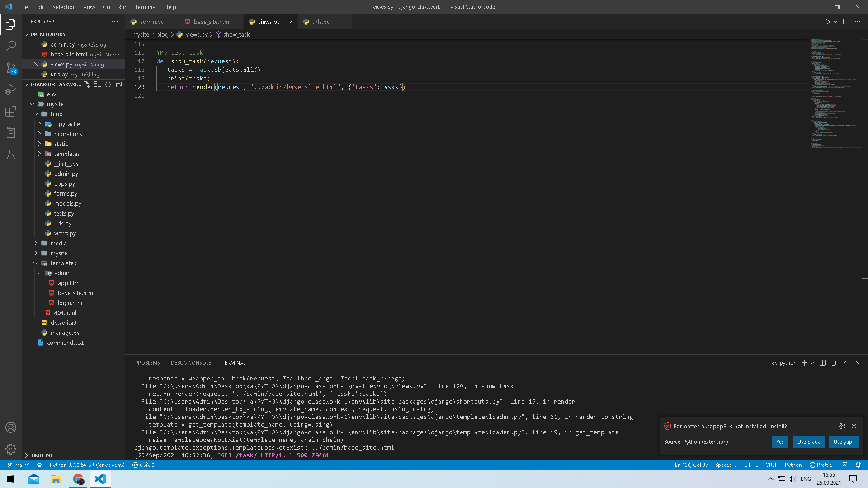Open the run button dropdown arrow
Screen dimensions: 868x488
[835, 22]
